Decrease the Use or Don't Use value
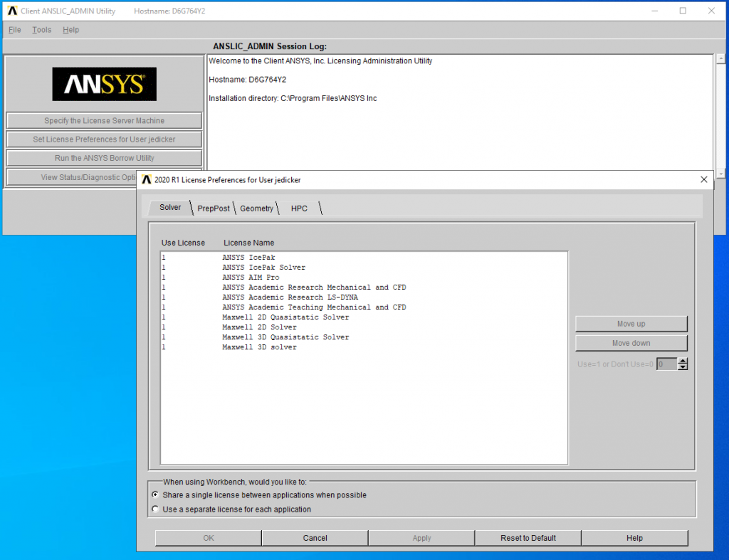Screen dimensions: 729x560 [x=683, y=367]
